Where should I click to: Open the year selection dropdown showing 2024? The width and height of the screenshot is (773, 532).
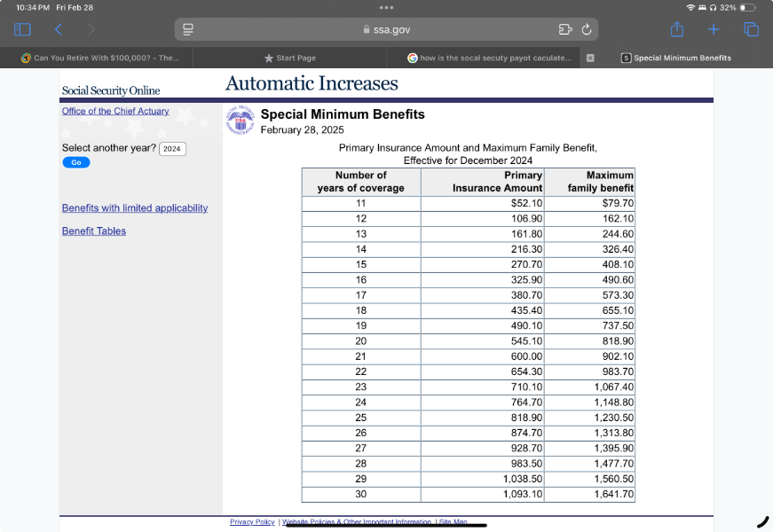pyautogui.click(x=172, y=148)
